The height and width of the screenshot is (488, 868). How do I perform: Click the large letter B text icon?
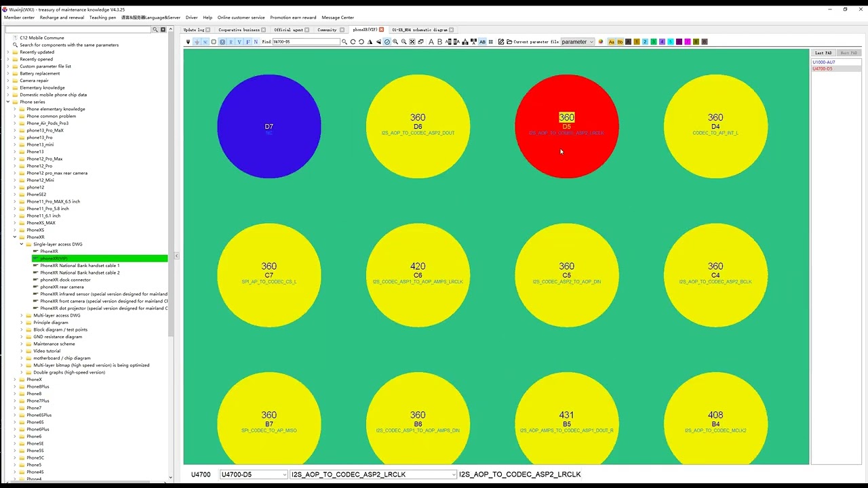click(x=439, y=41)
